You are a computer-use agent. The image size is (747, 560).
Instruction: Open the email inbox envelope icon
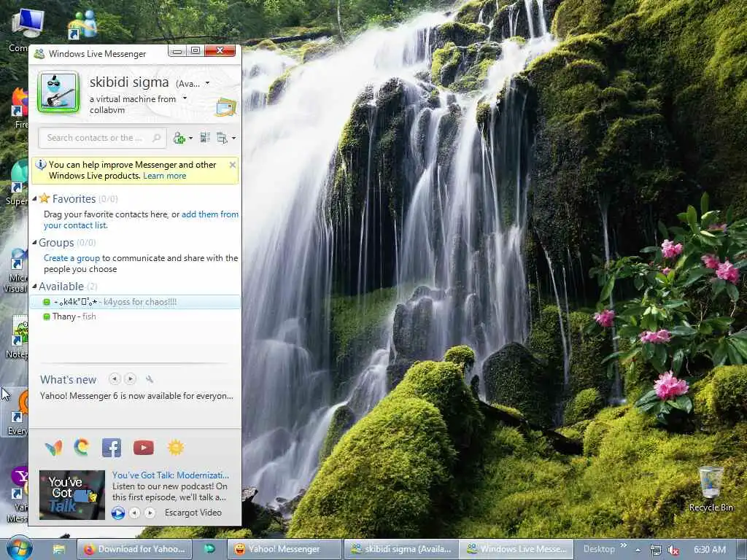(226, 107)
